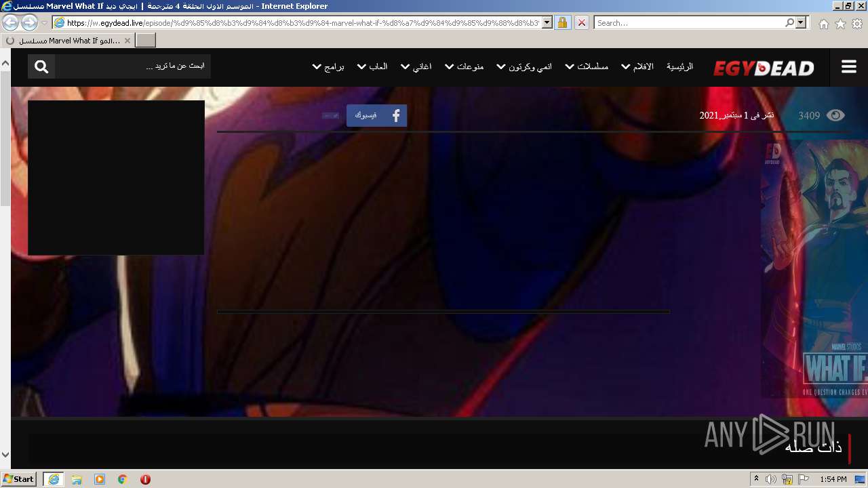This screenshot has height=488, width=868.
Task: Launch Chrome from the taskbar
Action: pos(123,479)
